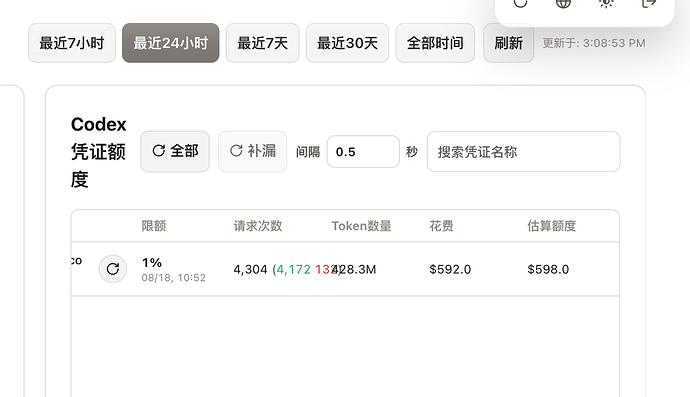
Task: Click the globe language icon
Action: [563, 3]
